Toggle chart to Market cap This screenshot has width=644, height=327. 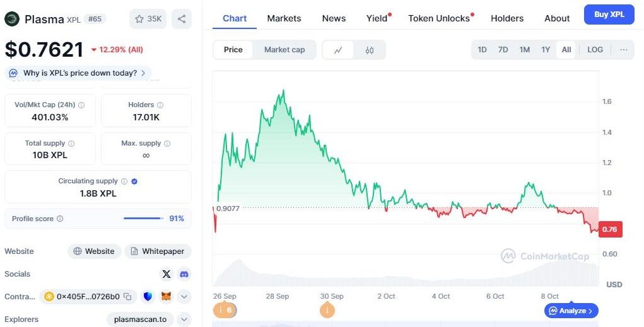coord(284,50)
